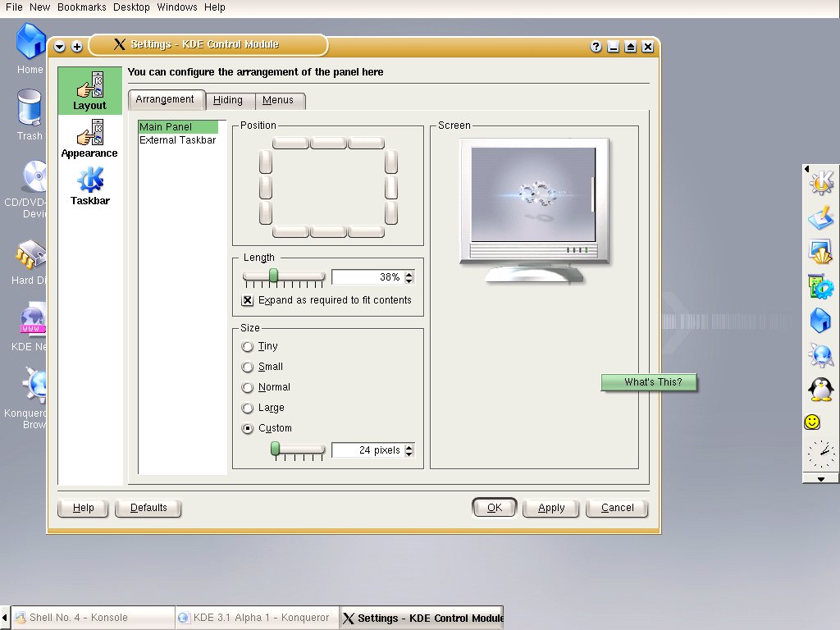
Task: Switch to the Arrangement tab
Action: 165,99
